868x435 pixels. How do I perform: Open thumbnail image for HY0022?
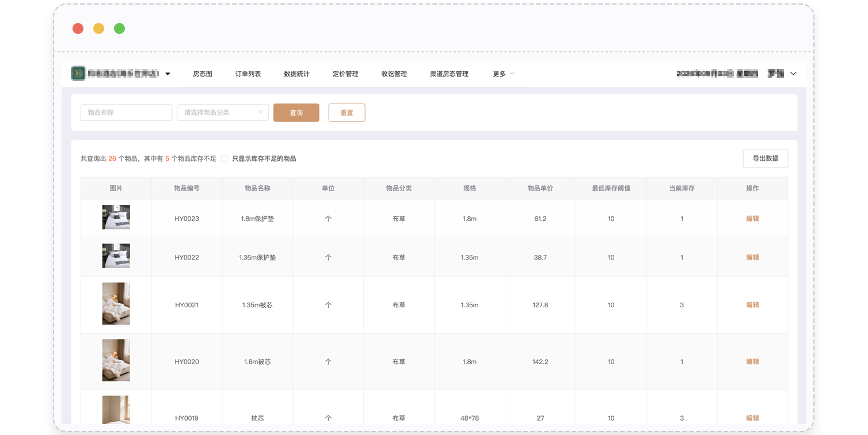(x=116, y=256)
